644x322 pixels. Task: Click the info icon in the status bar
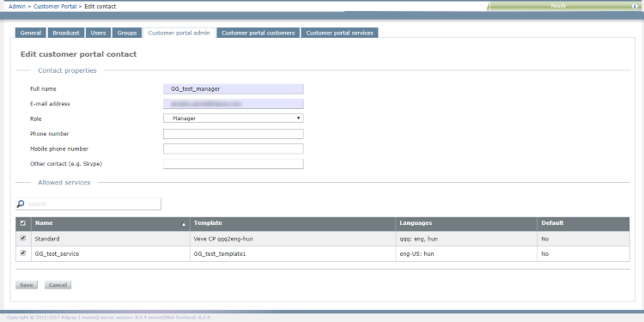pyautogui.click(x=635, y=6)
